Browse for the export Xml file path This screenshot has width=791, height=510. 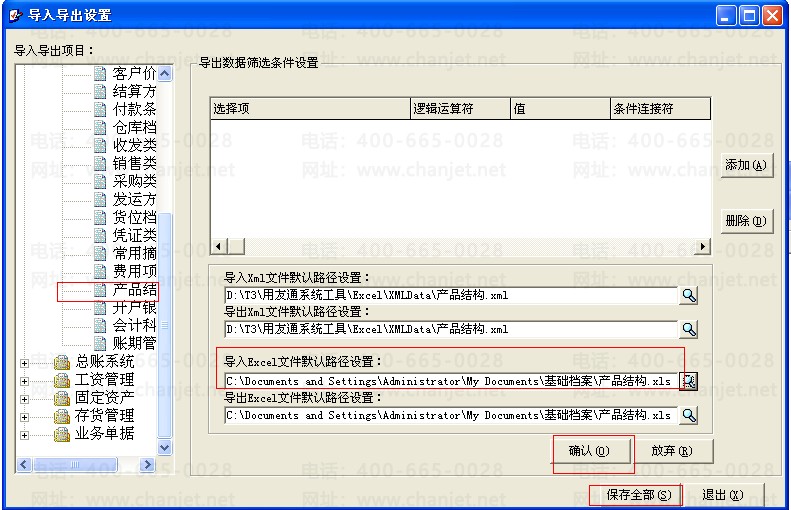tap(689, 329)
